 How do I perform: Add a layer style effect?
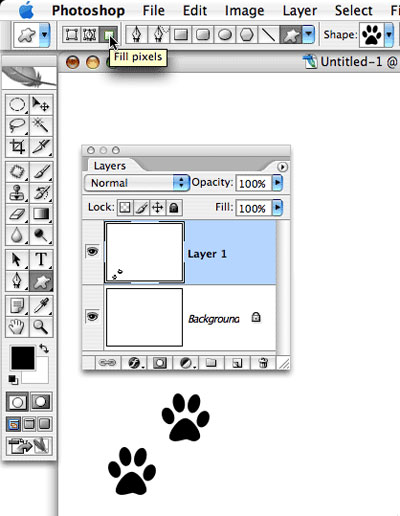tap(135, 363)
